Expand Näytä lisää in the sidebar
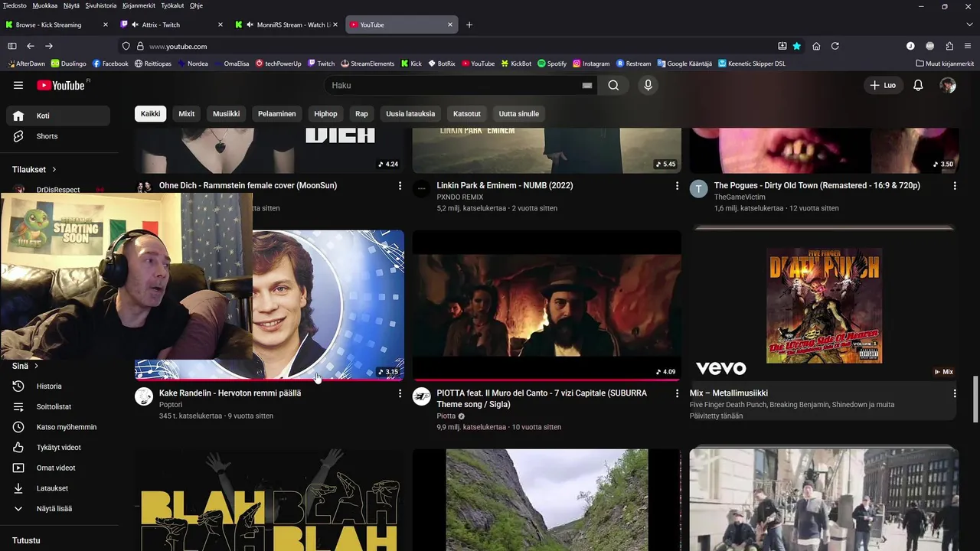This screenshot has height=551, width=980. pyautogui.click(x=58, y=509)
